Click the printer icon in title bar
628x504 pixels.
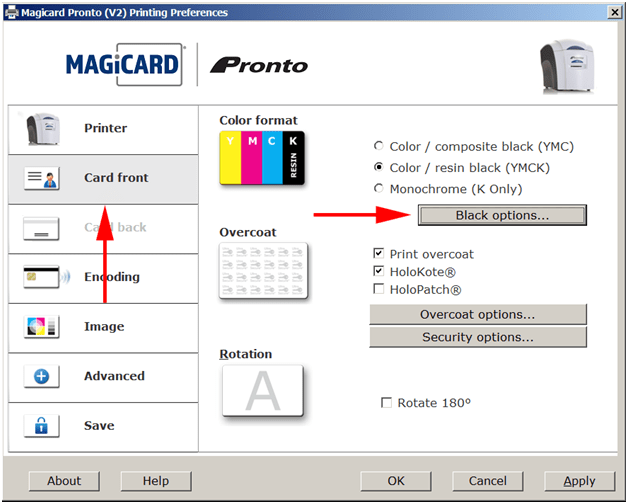click(12, 12)
